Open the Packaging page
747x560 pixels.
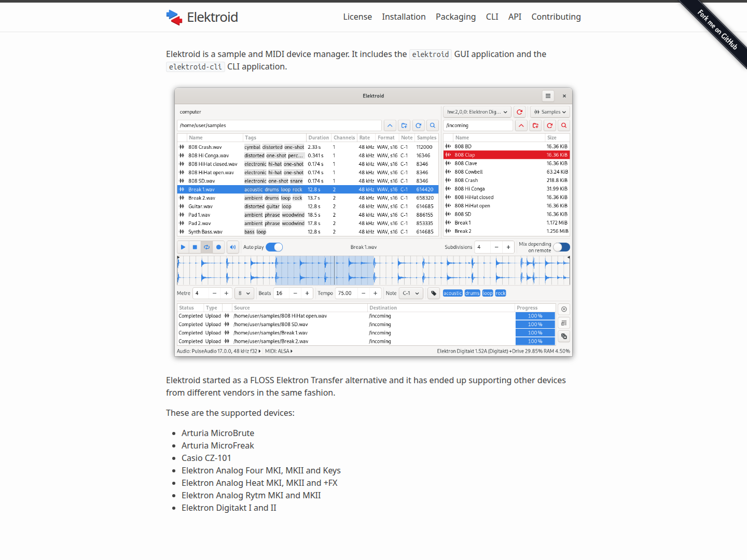(455, 17)
